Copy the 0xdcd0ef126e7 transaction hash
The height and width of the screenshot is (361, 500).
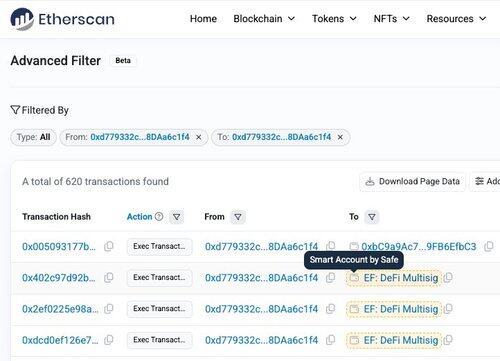(109, 340)
